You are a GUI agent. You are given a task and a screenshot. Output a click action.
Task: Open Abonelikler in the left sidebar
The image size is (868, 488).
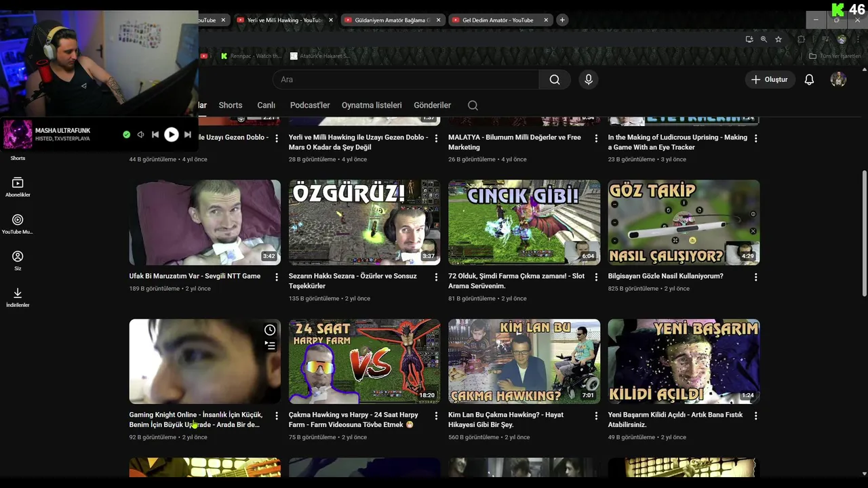click(x=18, y=187)
